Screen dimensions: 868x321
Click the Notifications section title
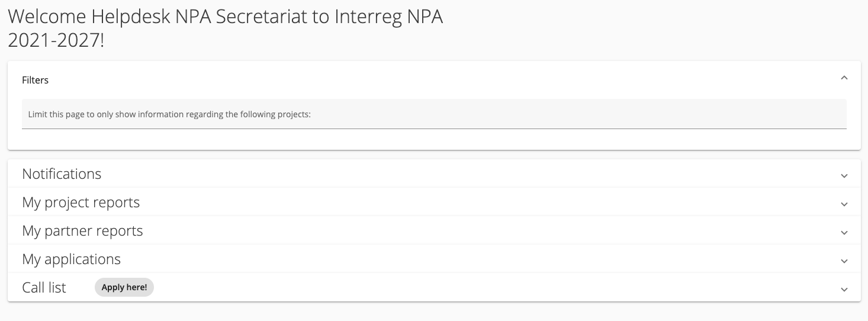[62, 174]
